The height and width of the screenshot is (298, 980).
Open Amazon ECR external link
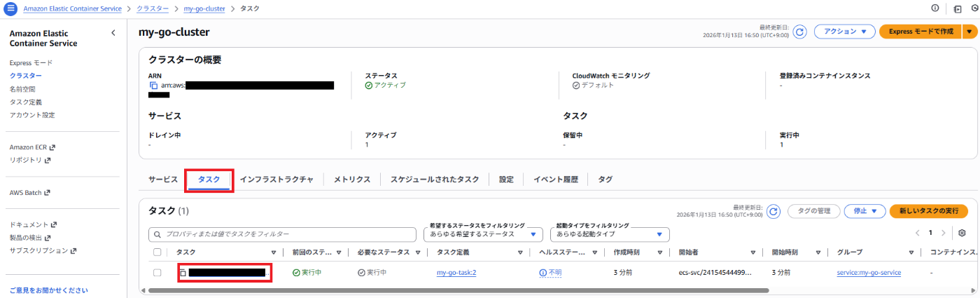(x=32, y=147)
